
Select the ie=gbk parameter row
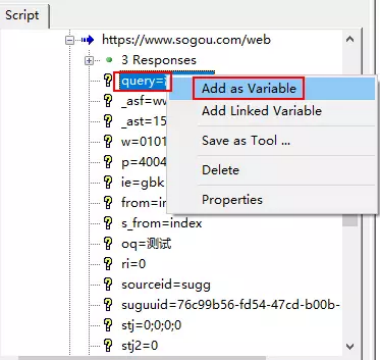tap(143, 183)
